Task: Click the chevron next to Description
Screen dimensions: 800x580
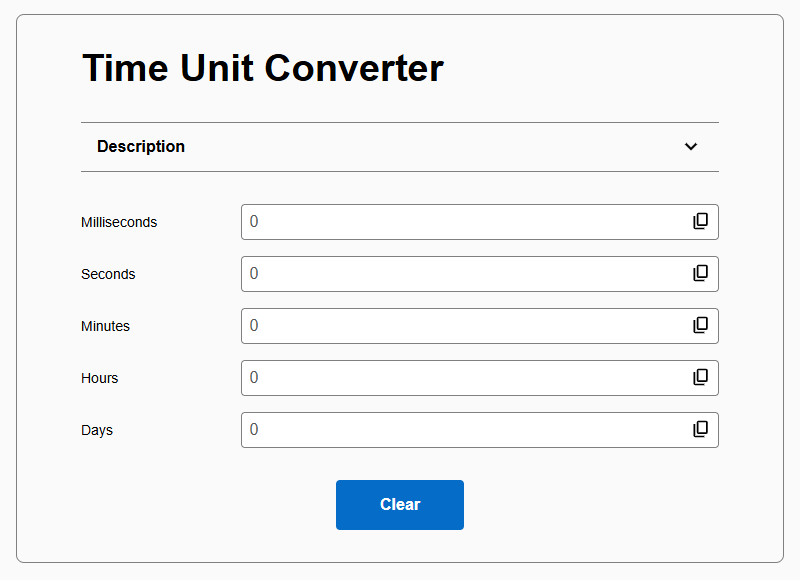Action: pos(690,146)
